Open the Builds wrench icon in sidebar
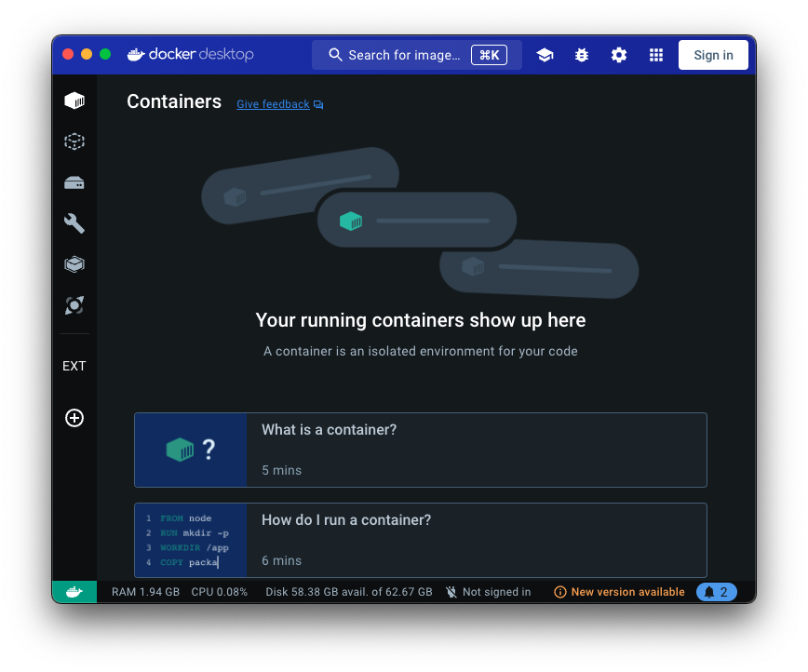The image size is (808, 672). 74,223
